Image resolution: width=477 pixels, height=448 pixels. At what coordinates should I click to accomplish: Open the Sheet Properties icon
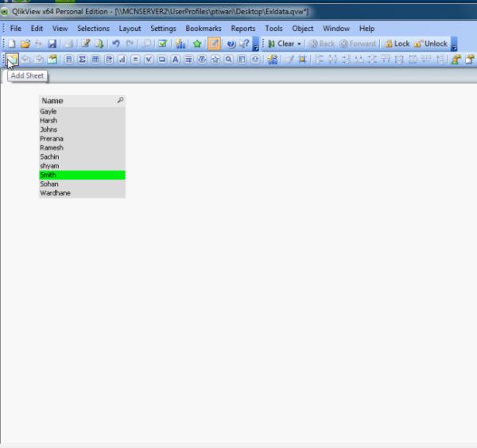point(52,60)
